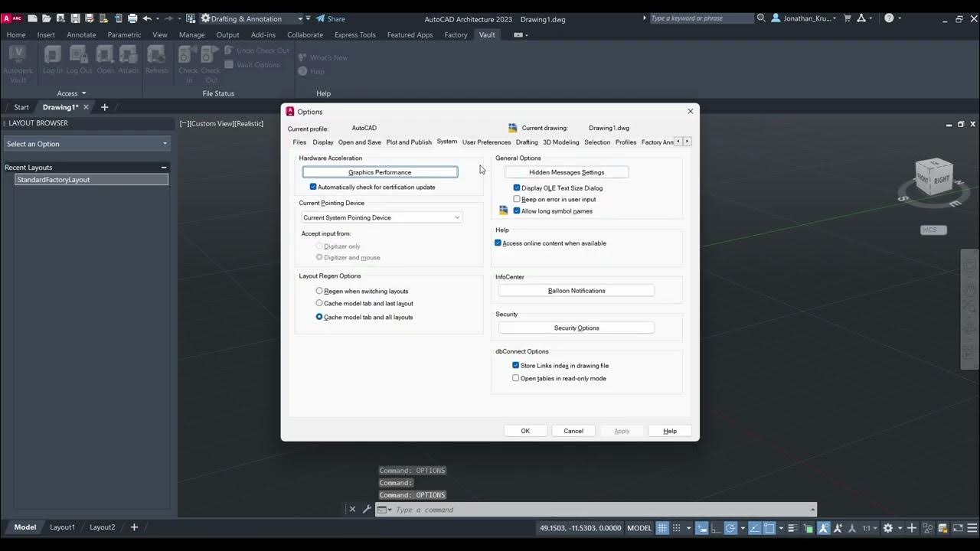Screen dimensions: 980x551
Task: Open the Display tab in Options
Action: tap(323, 142)
